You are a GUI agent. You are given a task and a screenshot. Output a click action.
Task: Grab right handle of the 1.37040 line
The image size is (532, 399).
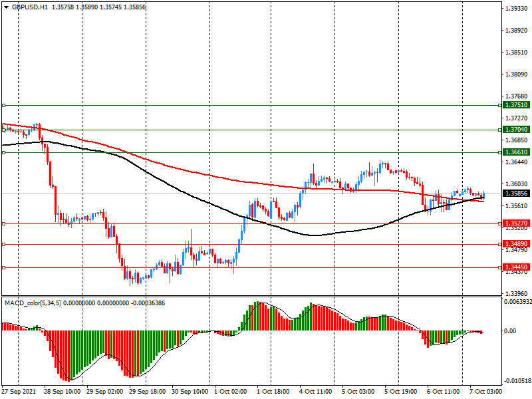point(500,130)
